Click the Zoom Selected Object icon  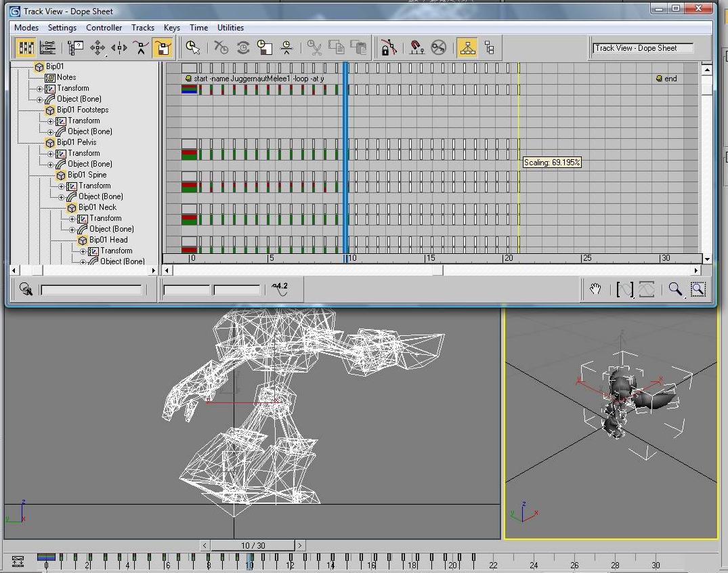point(26,290)
